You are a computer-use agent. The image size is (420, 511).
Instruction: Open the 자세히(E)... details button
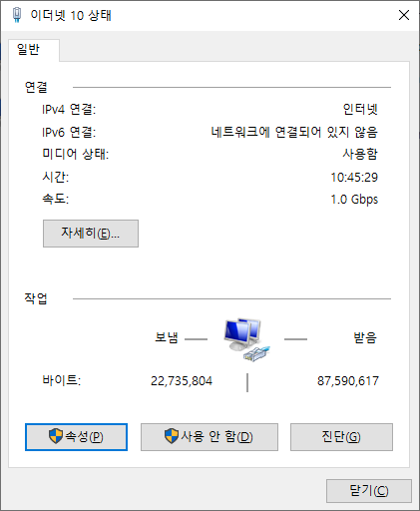point(91,234)
